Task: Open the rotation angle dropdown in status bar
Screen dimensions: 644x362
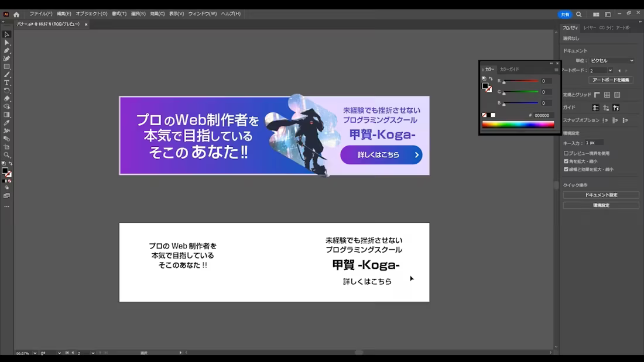Action: [x=60, y=353]
